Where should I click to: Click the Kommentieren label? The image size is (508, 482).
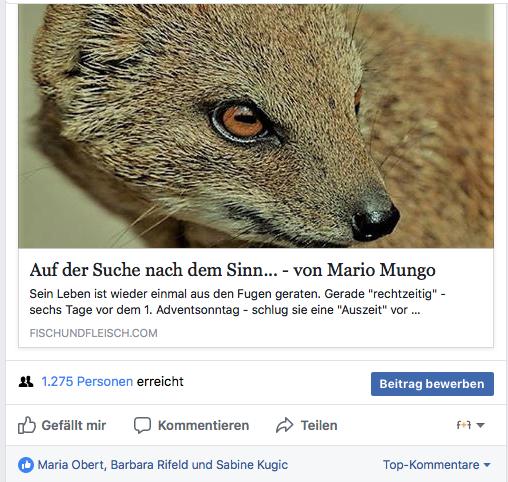[x=203, y=425]
